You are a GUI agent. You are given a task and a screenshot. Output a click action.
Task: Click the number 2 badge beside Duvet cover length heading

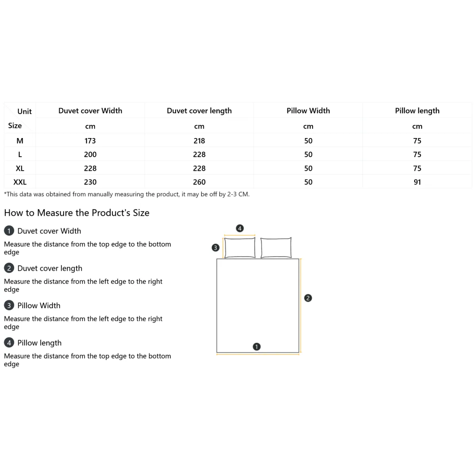[x=9, y=268]
